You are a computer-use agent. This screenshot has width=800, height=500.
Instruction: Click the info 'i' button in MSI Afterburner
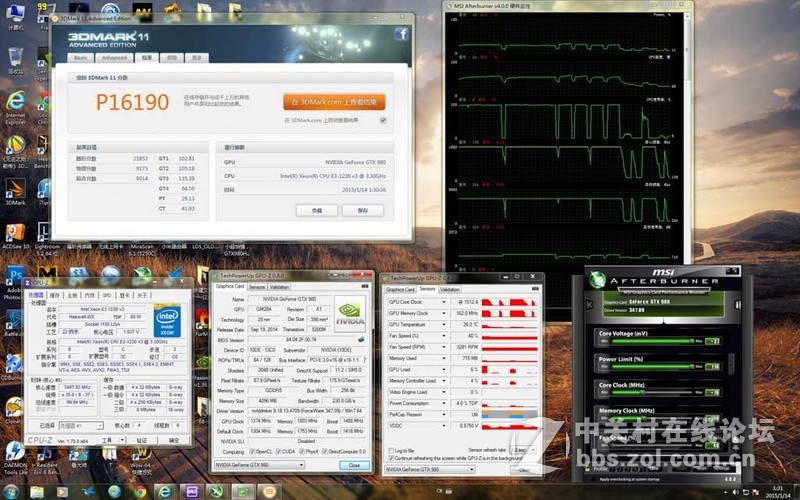737,305
